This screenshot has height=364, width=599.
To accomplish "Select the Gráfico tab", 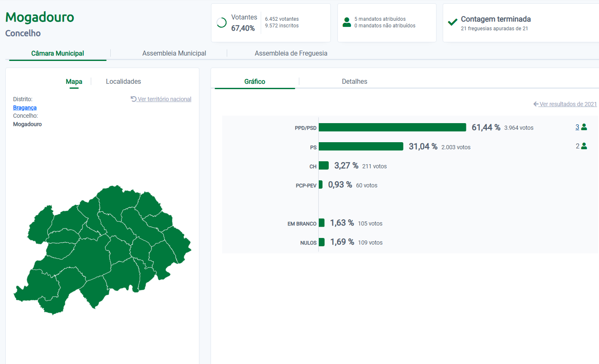I will 255,82.
